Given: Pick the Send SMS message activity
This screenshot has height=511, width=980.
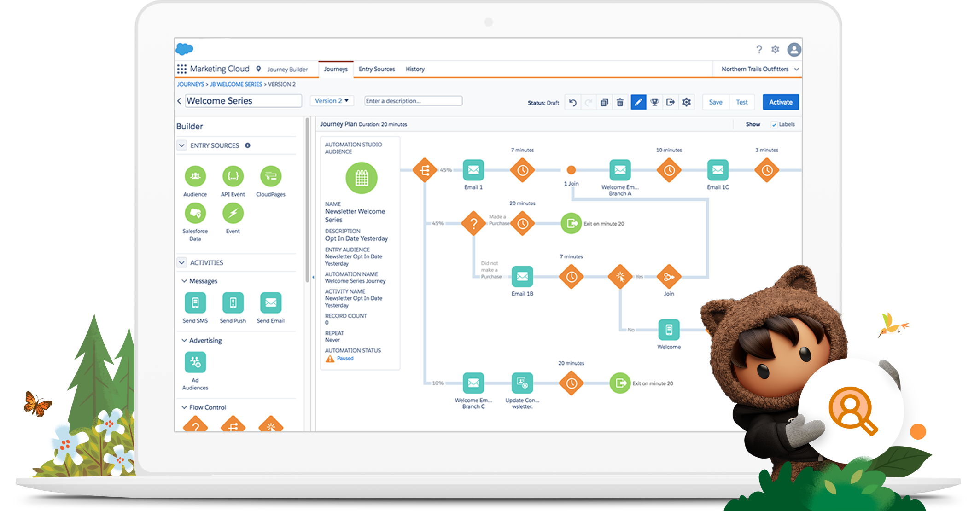Looking at the screenshot, I should tap(195, 303).
